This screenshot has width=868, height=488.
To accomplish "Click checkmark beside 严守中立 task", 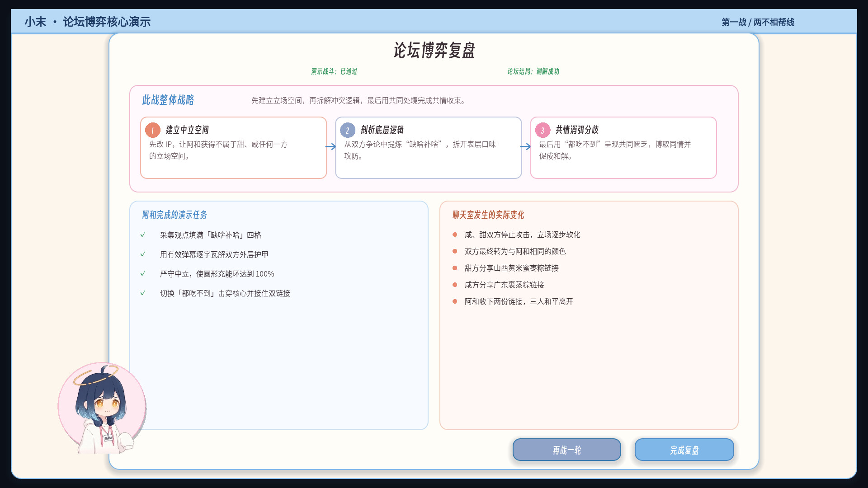I will click(143, 273).
